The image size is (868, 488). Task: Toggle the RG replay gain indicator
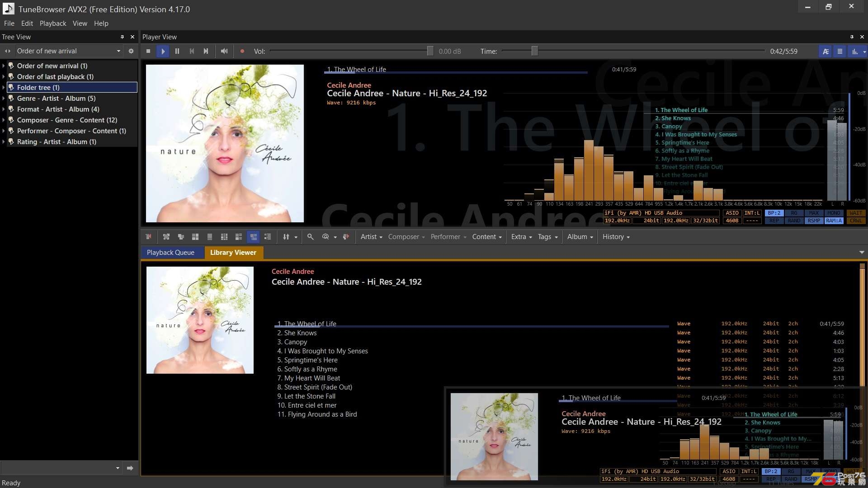coord(794,213)
